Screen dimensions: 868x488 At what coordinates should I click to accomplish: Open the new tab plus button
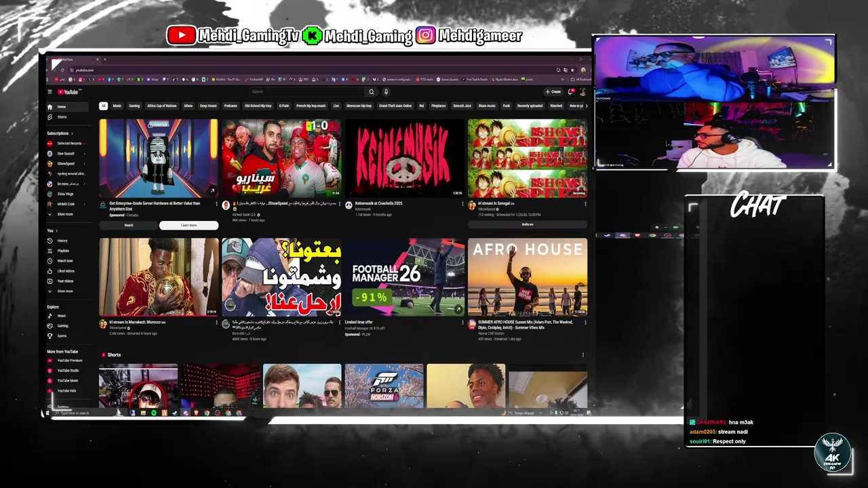tap(105, 60)
